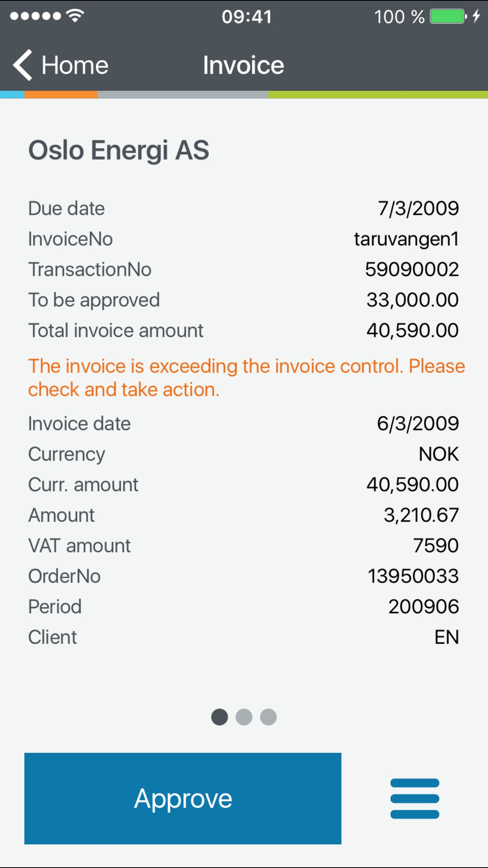
Task: Switch to the second page dot
Action: (244, 717)
